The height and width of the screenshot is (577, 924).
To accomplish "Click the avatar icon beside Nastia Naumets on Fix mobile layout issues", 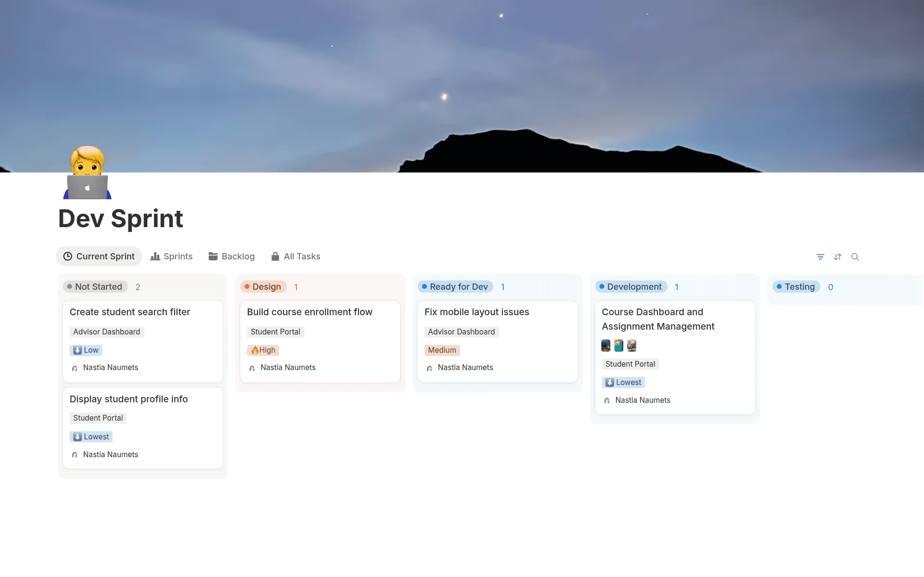I will [x=429, y=367].
